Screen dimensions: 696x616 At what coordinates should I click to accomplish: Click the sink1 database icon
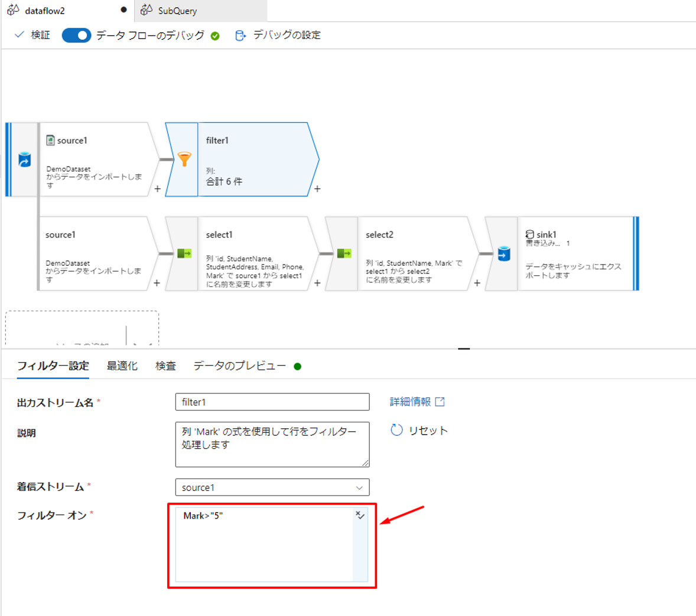(x=504, y=254)
